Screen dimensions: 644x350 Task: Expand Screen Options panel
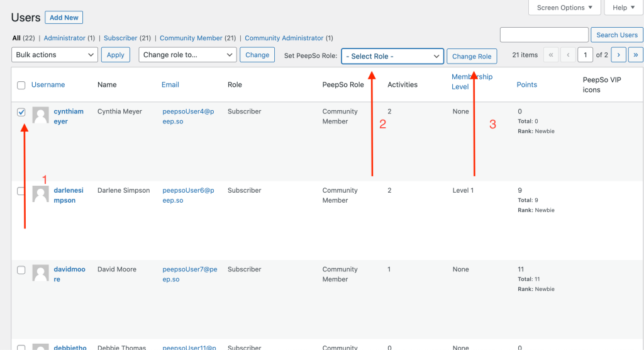tap(564, 8)
